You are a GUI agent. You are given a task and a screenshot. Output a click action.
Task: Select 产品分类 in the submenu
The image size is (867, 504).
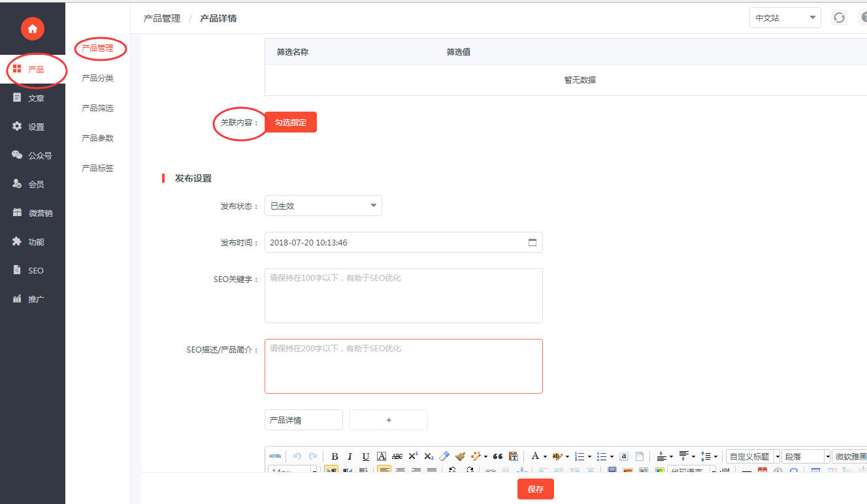click(x=97, y=78)
